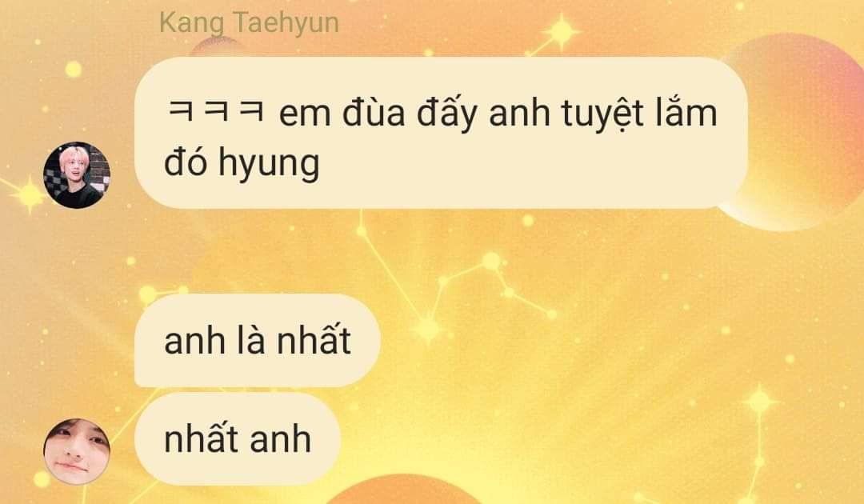Tap the 'nhất anh' message bubble

(x=238, y=439)
